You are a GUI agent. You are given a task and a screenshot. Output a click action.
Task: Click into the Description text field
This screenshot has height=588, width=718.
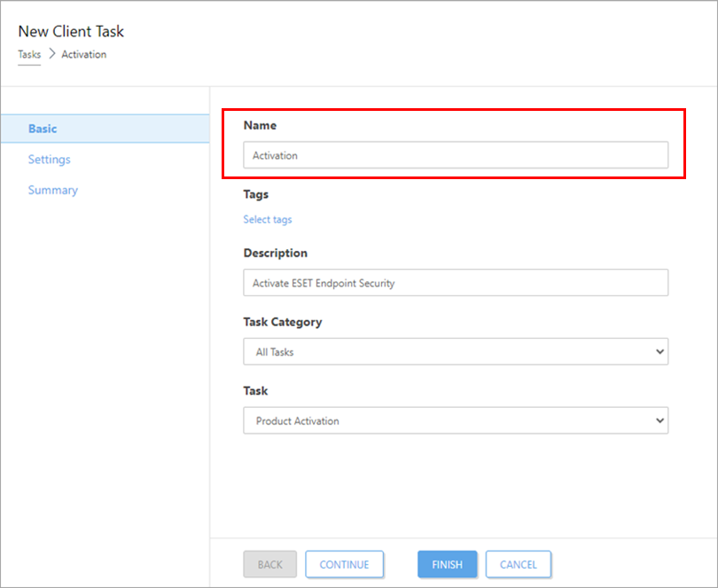[x=455, y=283]
